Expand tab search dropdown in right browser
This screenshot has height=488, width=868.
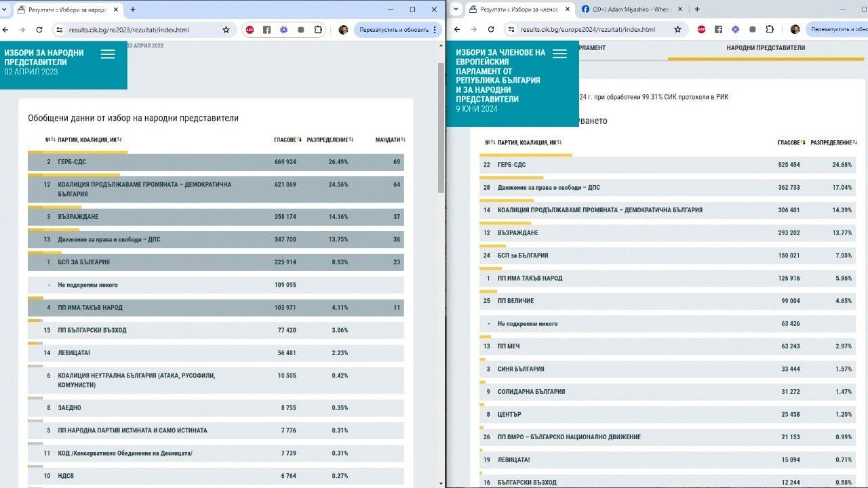[456, 9]
